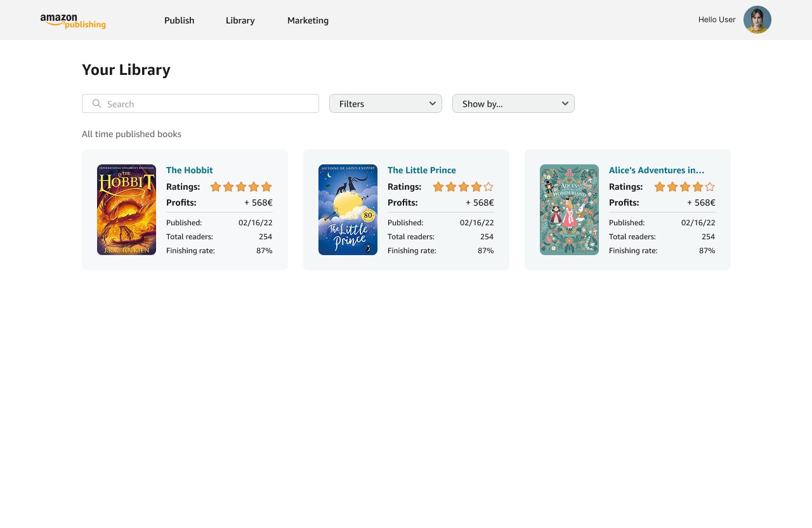The image size is (812, 528).
Task: Click The Little Prince published date 02/16/22
Action: [477, 223]
